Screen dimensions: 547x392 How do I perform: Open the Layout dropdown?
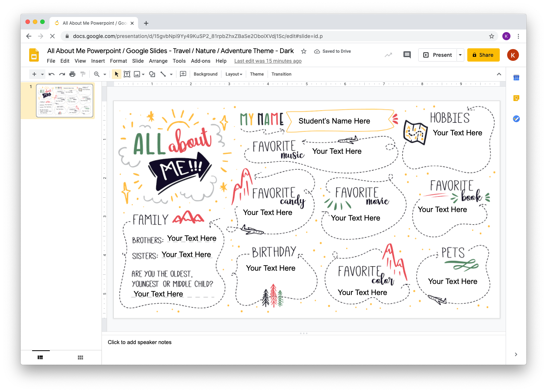pos(234,74)
